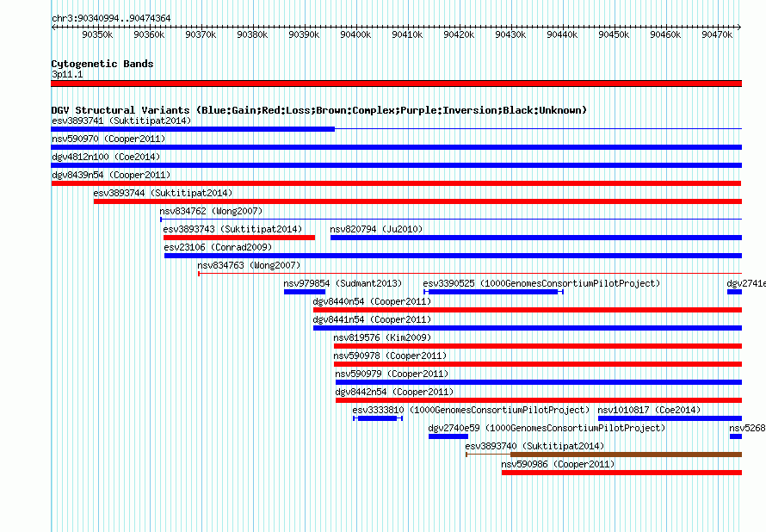Select the nsv819576 (Kim2009) variant label
Image resolution: width=766 pixels, height=532 pixels.
382,337
